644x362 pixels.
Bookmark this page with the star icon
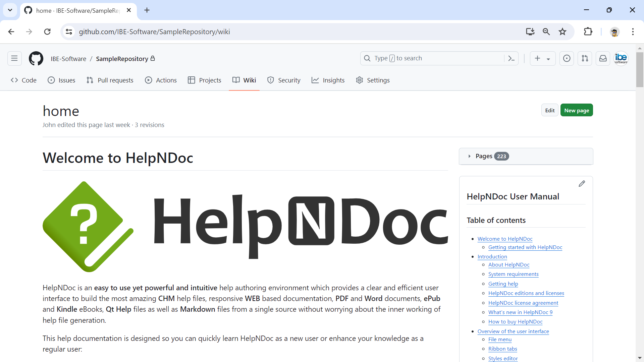coord(562,32)
